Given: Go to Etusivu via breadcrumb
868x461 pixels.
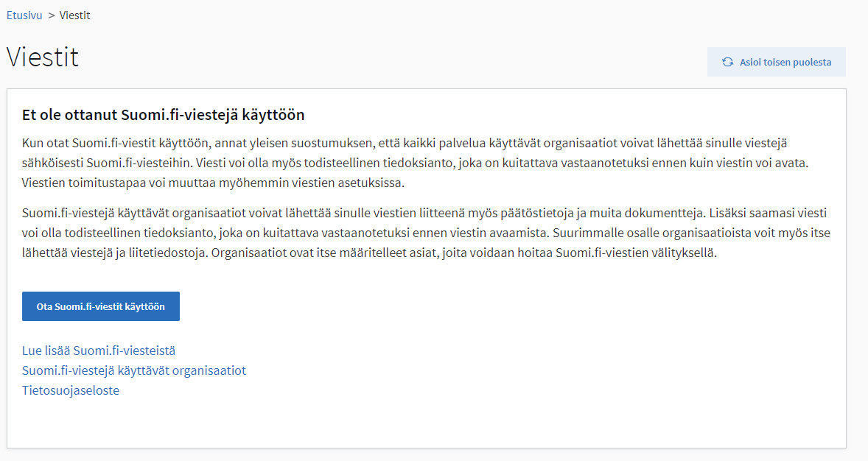Looking at the screenshot, I should [x=24, y=15].
